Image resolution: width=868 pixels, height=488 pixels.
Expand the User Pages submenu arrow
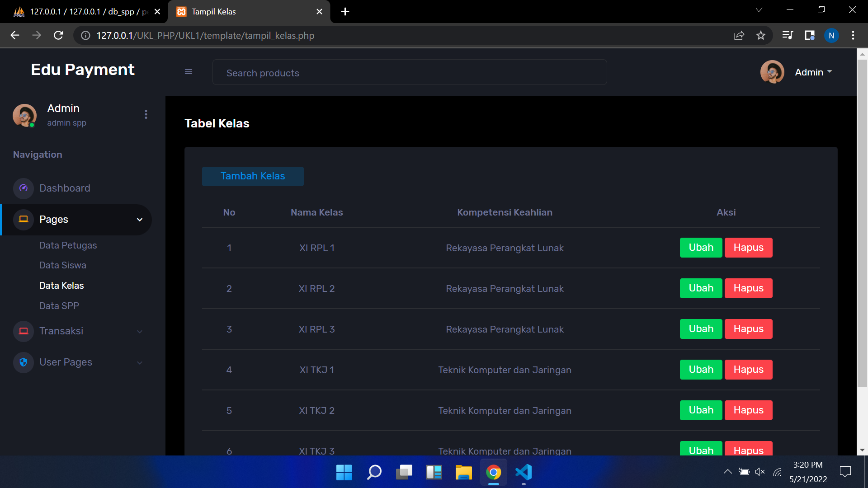pyautogui.click(x=140, y=362)
